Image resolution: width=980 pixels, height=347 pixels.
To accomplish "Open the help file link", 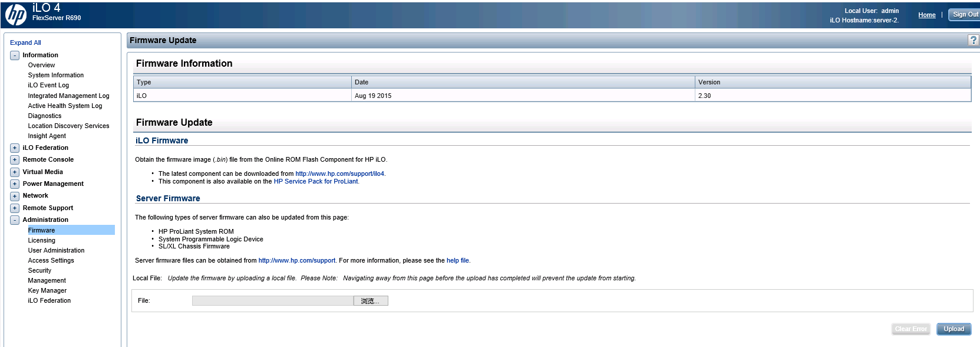I will click(x=458, y=260).
